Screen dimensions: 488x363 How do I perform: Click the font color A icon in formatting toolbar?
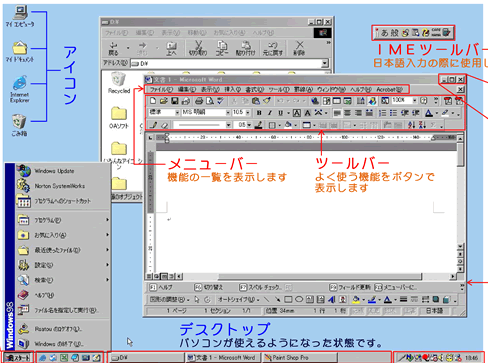(429, 113)
